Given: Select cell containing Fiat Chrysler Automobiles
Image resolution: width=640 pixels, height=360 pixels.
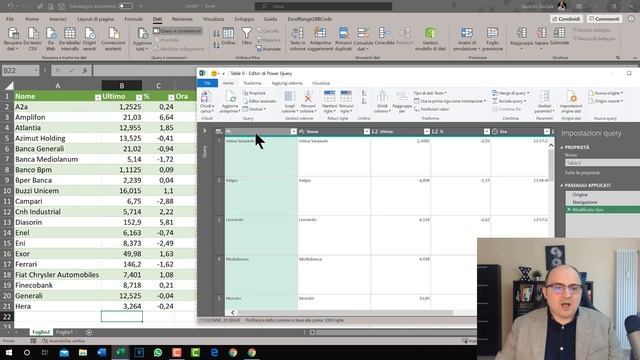Looking at the screenshot, I should click(x=57, y=275).
